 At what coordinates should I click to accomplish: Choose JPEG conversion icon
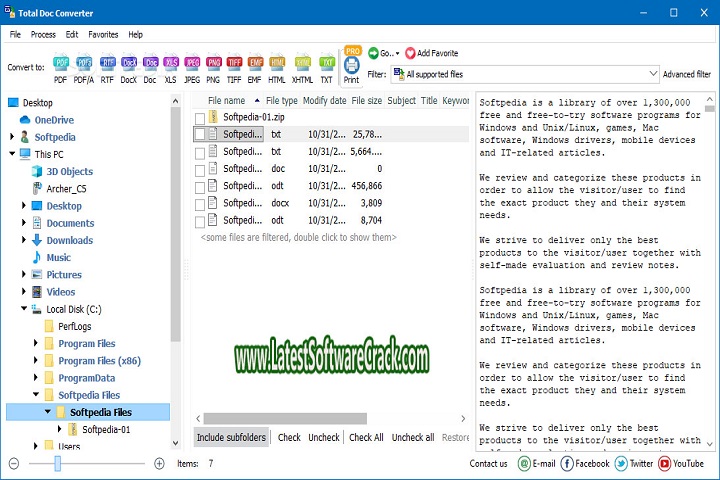(192, 63)
